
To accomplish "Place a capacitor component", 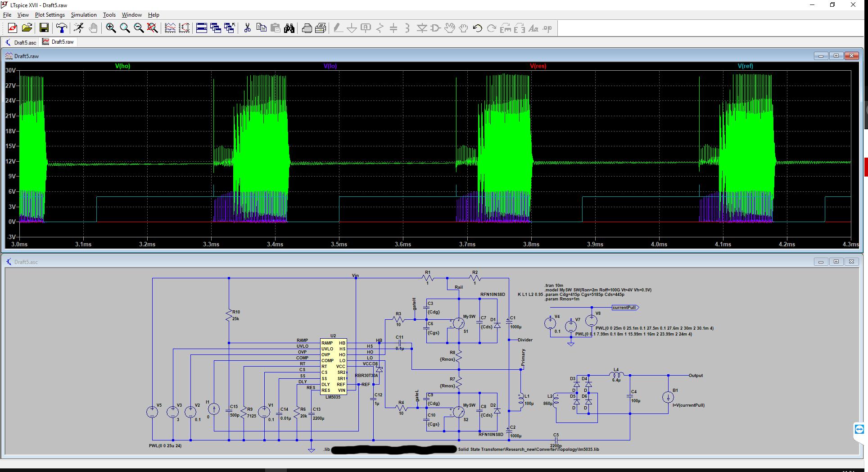I will (x=393, y=28).
